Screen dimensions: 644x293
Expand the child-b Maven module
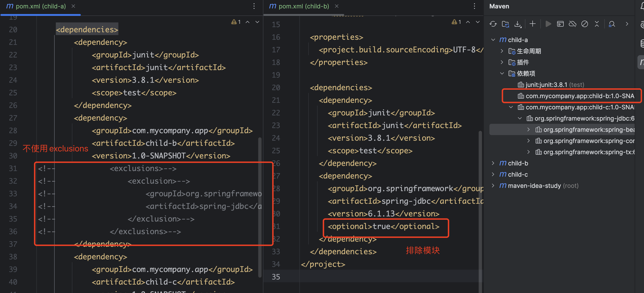pos(493,163)
